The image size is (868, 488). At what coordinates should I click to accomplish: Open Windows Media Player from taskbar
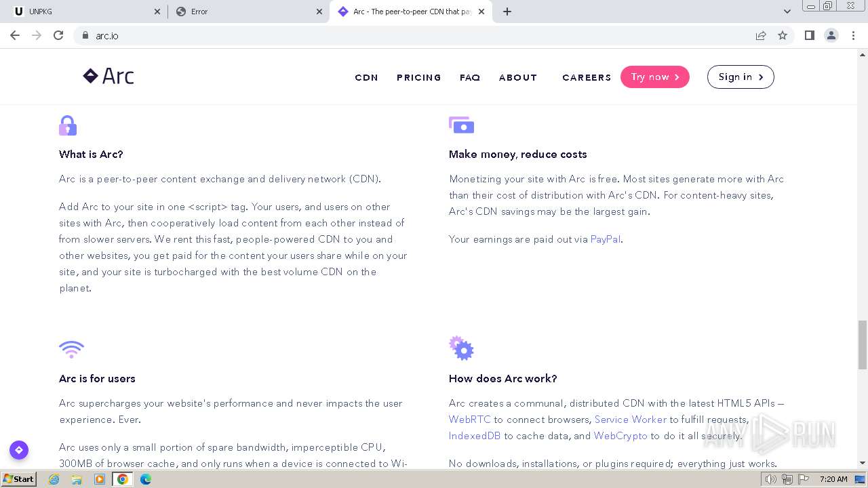point(100,479)
